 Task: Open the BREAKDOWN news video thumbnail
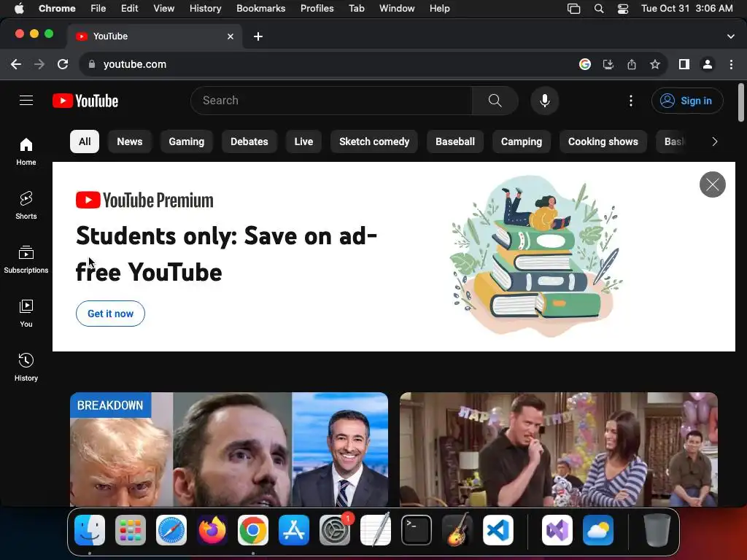(229, 449)
